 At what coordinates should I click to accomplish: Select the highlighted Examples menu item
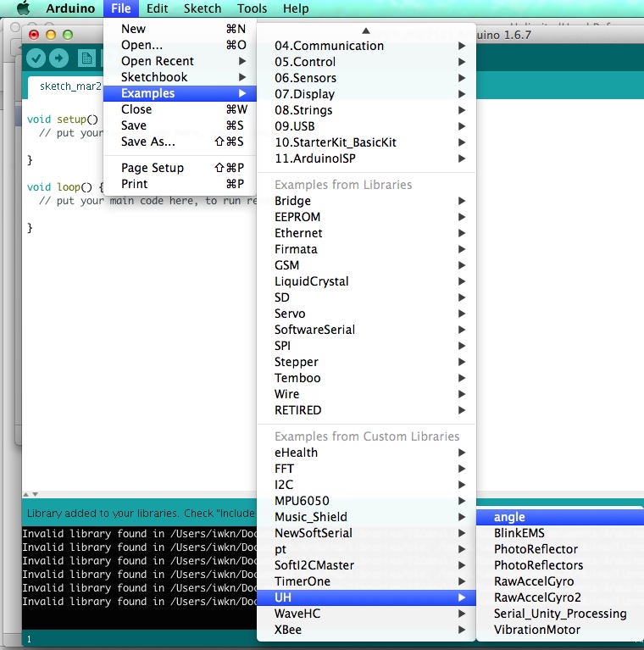coord(180,93)
